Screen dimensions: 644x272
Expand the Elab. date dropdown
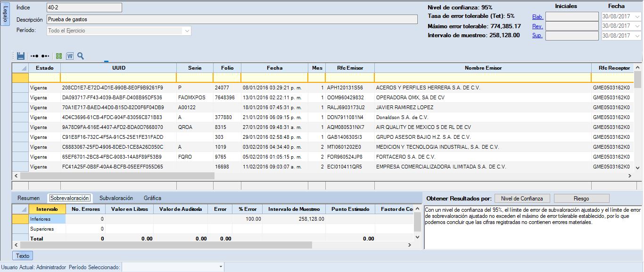(x=637, y=16)
